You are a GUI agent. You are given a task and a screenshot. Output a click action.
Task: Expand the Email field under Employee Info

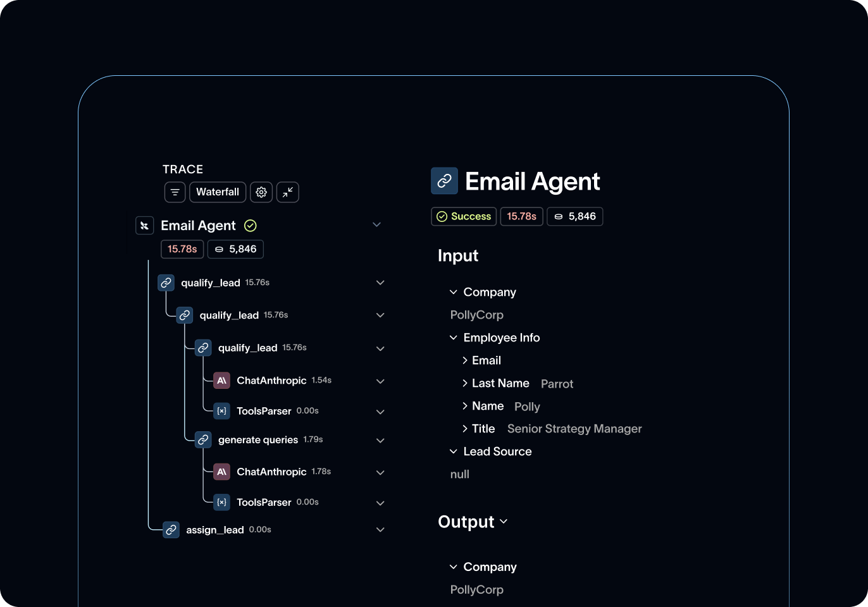coord(465,360)
